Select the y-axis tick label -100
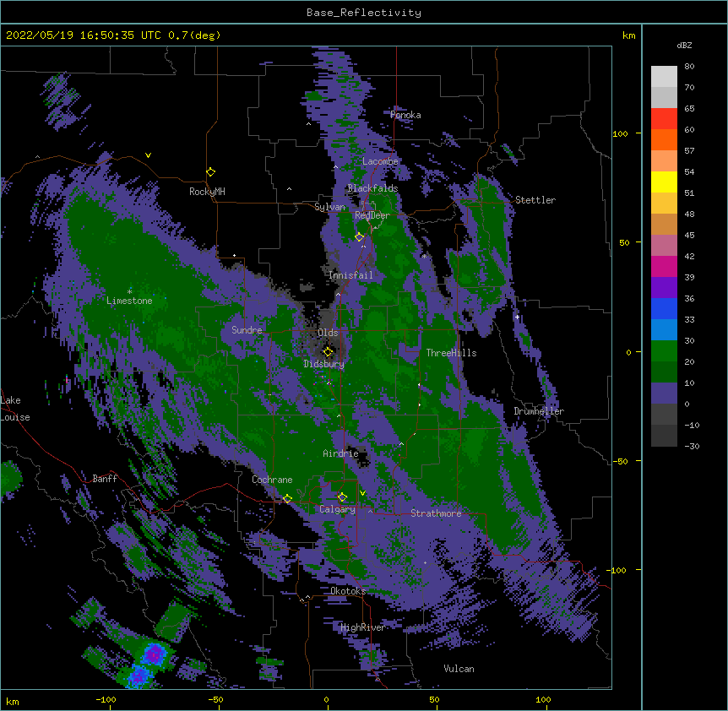The width and height of the screenshot is (728, 711). pos(617,570)
